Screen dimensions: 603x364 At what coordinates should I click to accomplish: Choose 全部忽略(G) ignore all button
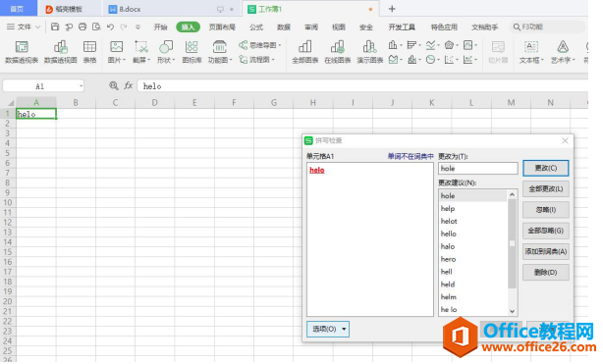coord(545,231)
